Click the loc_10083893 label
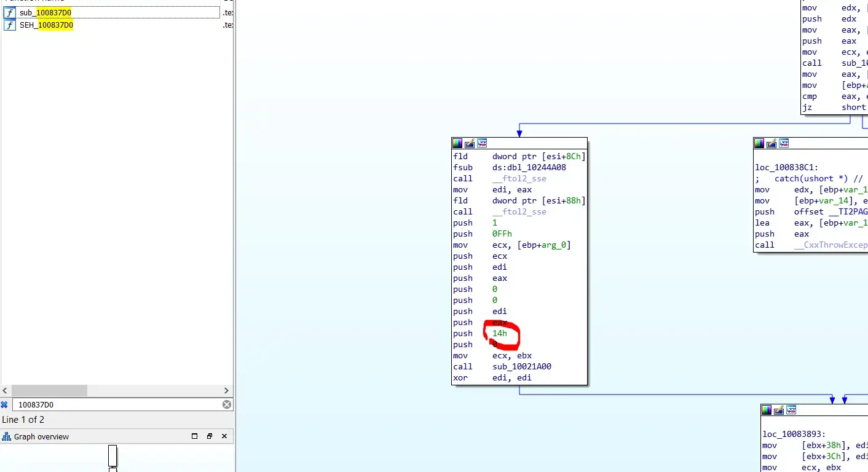 click(794, 435)
